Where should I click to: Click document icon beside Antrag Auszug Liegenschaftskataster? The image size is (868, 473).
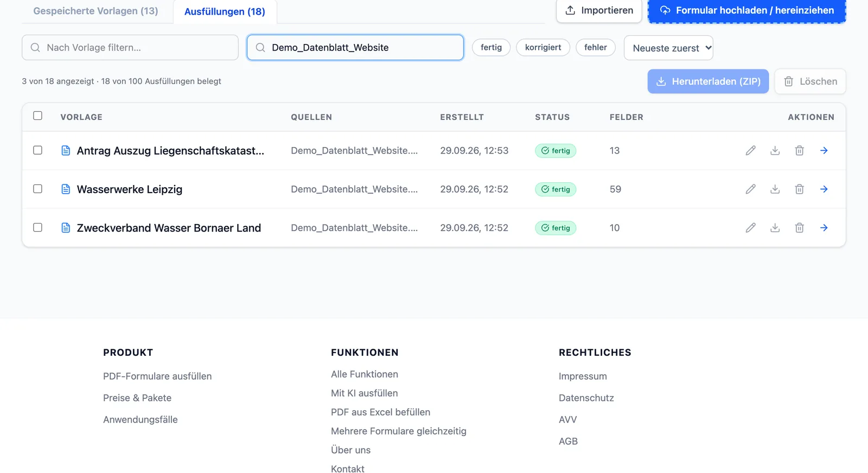tap(66, 151)
